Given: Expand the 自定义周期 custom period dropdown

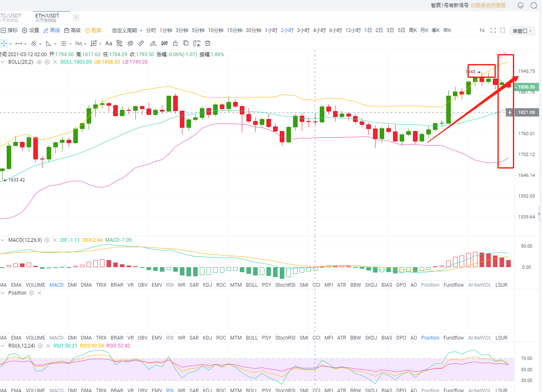Looking at the screenshot, I should (127, 30).
